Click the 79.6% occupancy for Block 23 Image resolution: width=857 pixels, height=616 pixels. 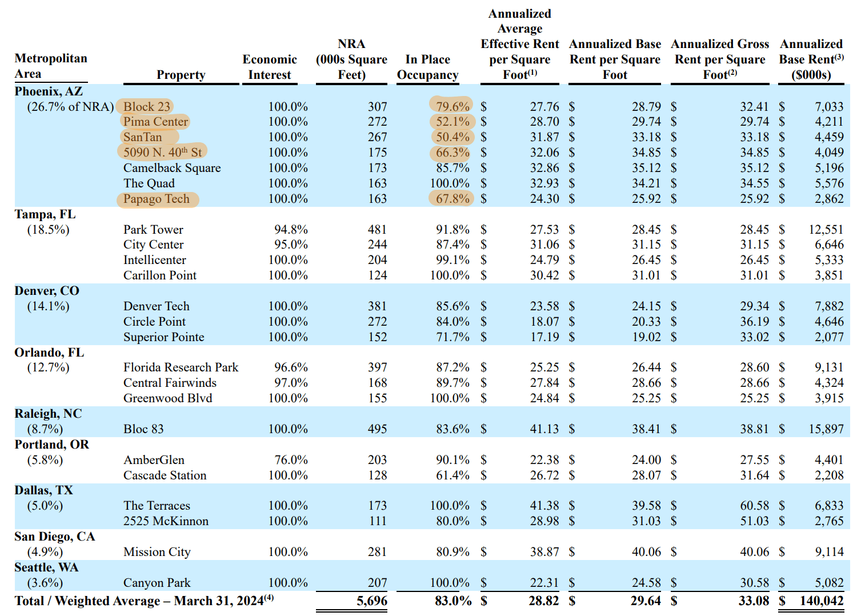[x=452, y=106]
